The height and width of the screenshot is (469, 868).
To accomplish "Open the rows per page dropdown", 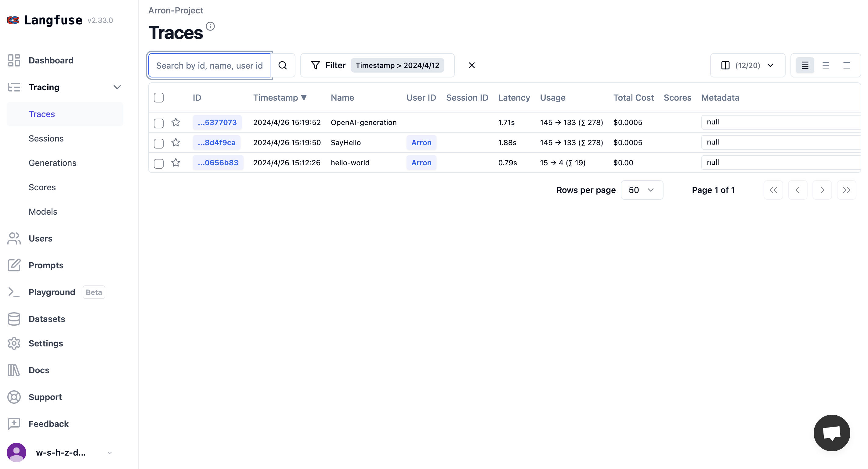I will (642, 190).
